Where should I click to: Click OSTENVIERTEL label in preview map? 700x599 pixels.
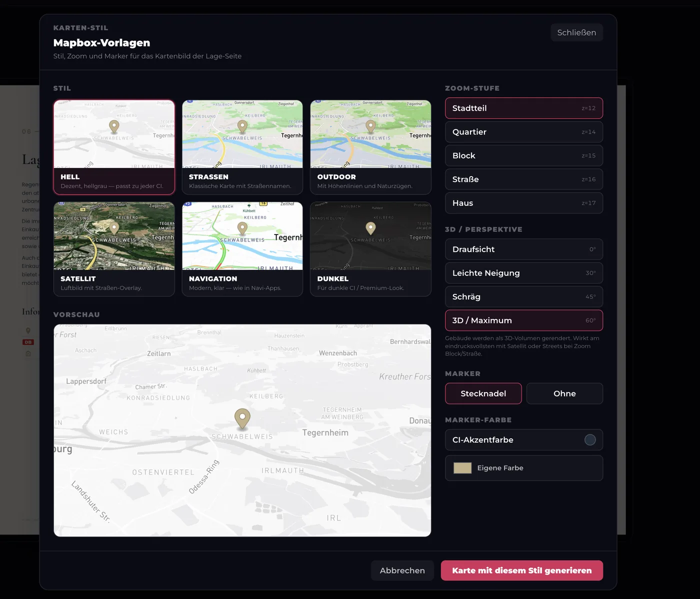click(163, 472)
